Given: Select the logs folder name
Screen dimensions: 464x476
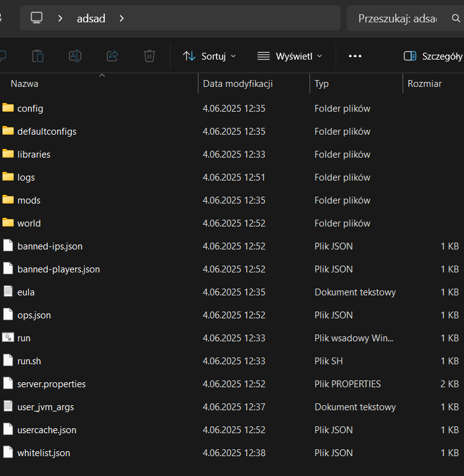Looking at the screenshot, I should coord(26,177).
